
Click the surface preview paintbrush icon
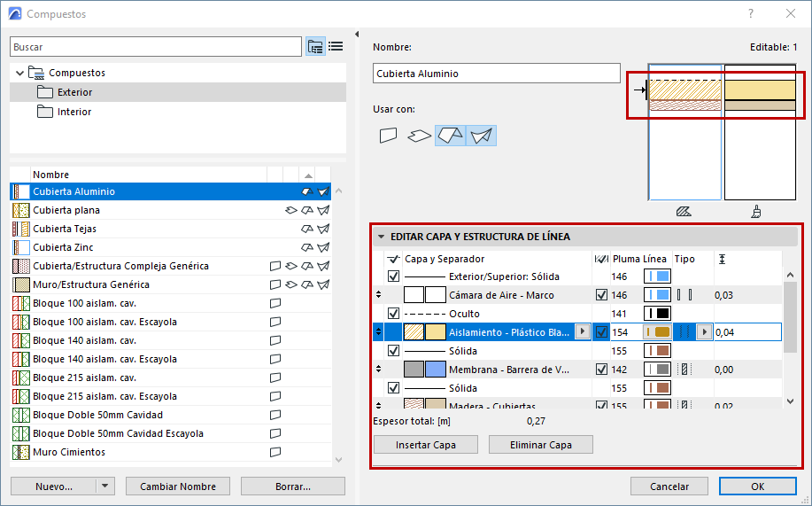756,212
